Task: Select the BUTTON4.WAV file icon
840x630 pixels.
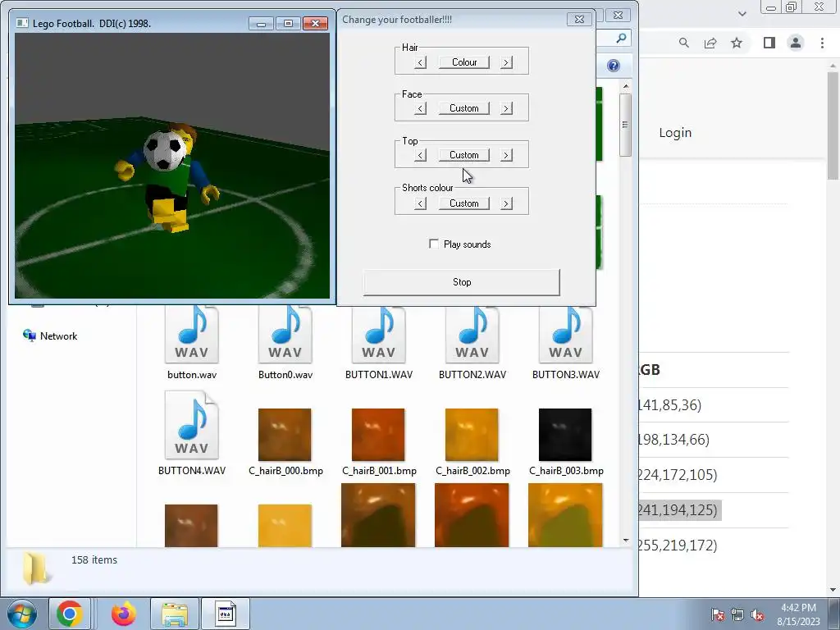Action: 192,426
